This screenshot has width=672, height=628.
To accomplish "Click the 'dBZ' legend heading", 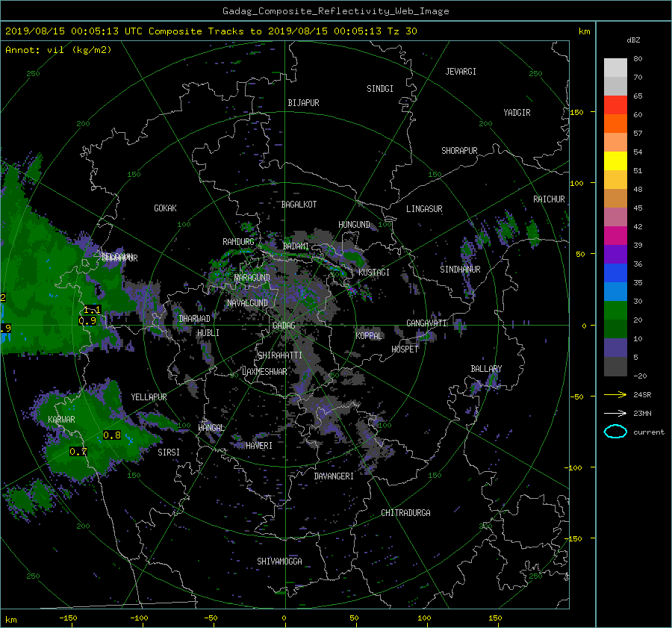I will [x=633, y=40].
